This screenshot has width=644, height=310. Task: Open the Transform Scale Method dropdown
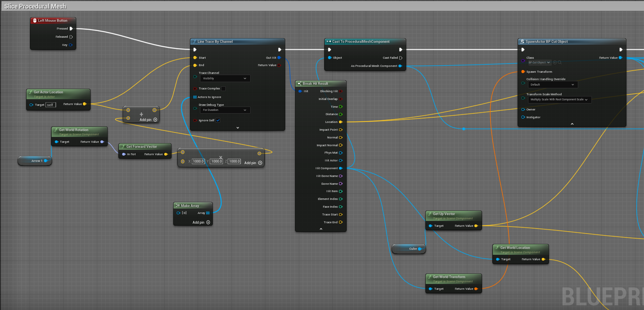[x=560, y=100]
